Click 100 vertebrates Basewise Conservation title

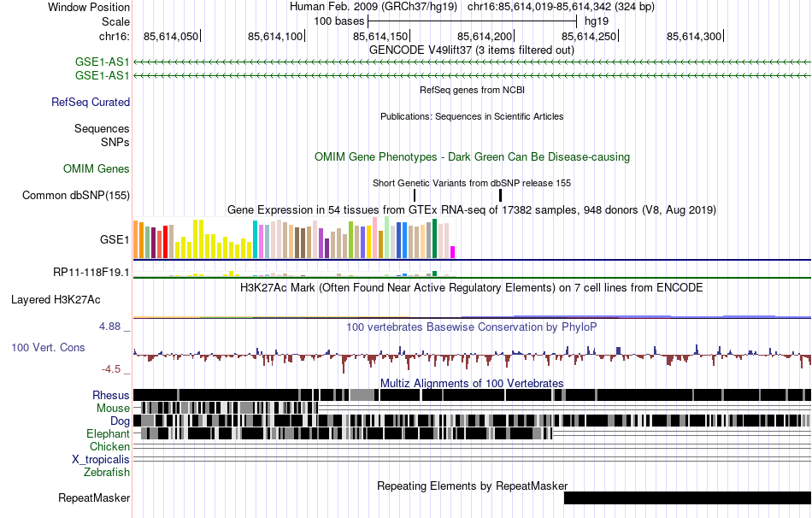472,327
